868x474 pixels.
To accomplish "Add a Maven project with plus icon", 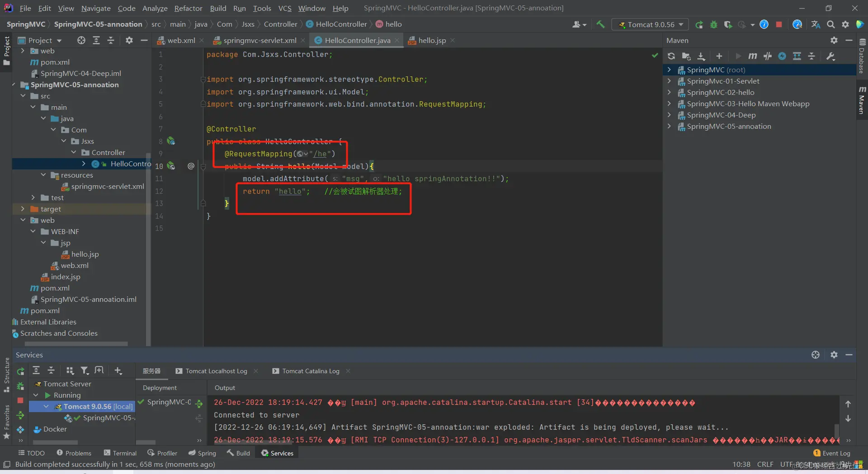I will click(719, 56).
